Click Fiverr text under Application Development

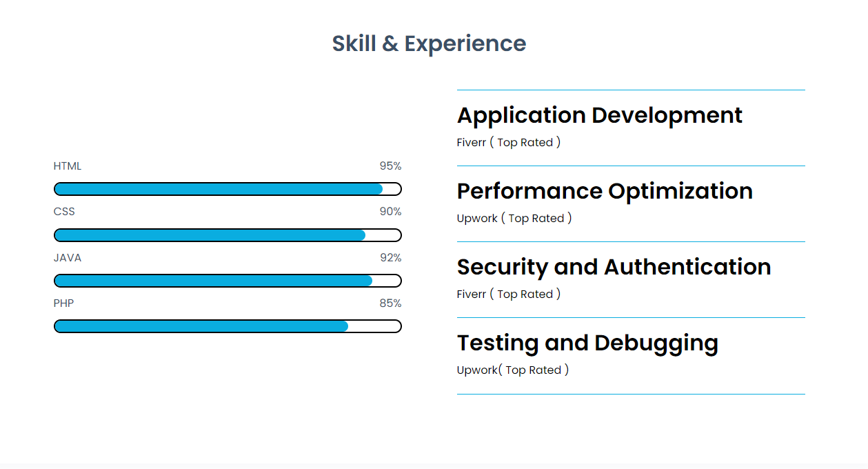point(472,143)
